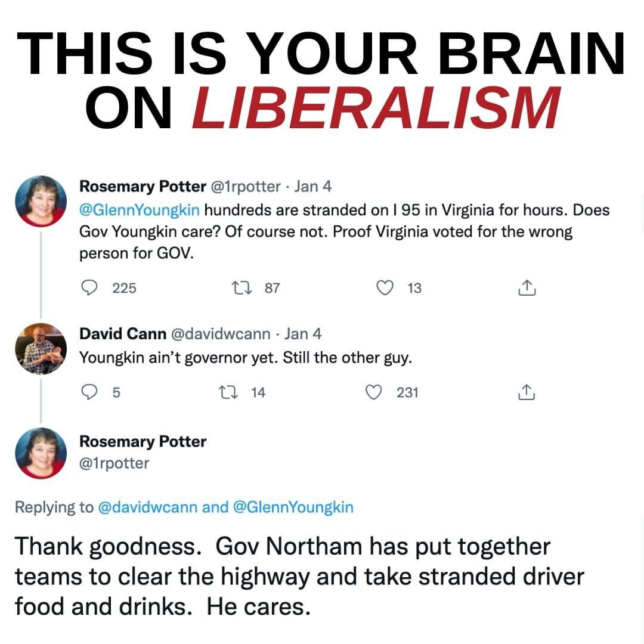
Task: Click Jan 4 timestamp on David Cann's tweet
Action: [x=303, y=333]
